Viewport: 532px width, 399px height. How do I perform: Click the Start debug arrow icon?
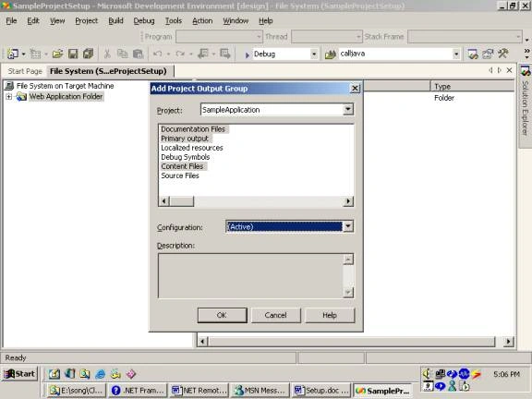point(247,54)
